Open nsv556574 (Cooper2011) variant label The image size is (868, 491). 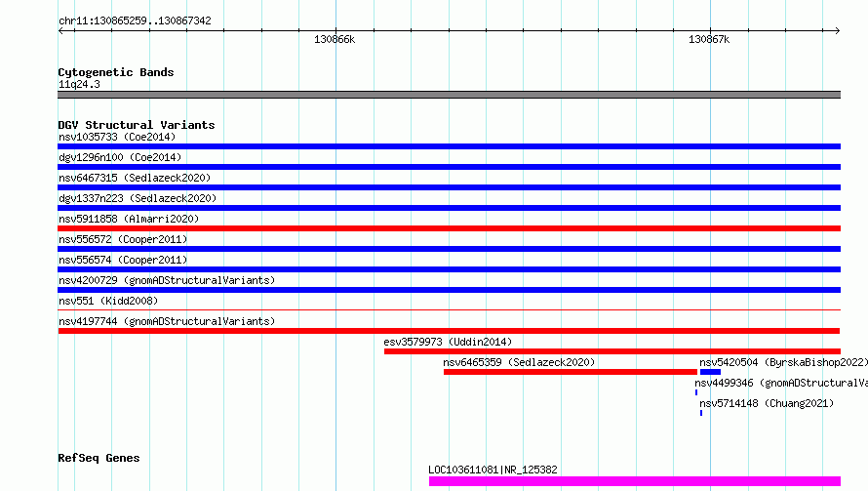pos(123,260)
